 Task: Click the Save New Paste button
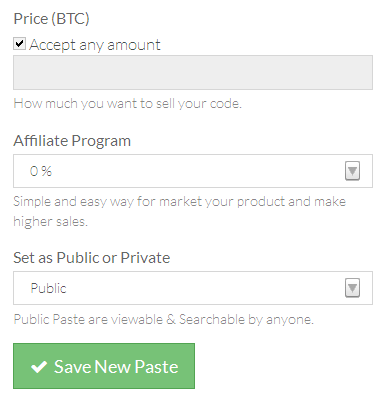[104, 366]
